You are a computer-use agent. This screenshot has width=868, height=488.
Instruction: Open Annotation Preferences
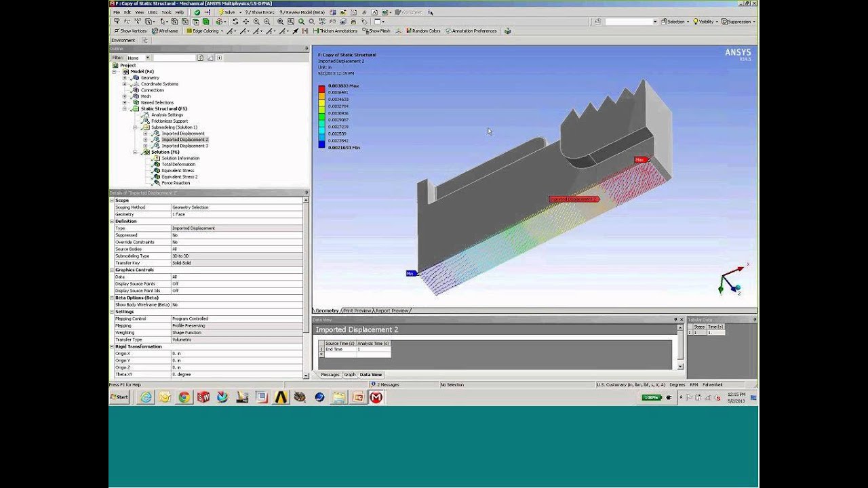(x=471, y=30)
